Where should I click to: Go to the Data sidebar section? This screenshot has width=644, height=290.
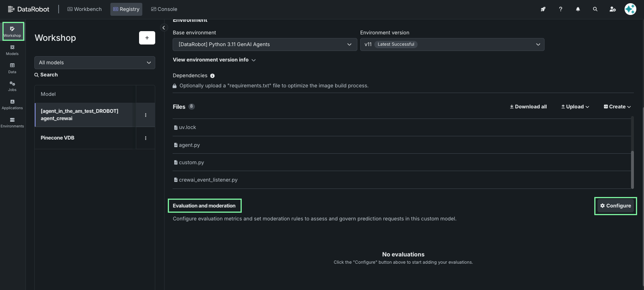click(12, 68)
